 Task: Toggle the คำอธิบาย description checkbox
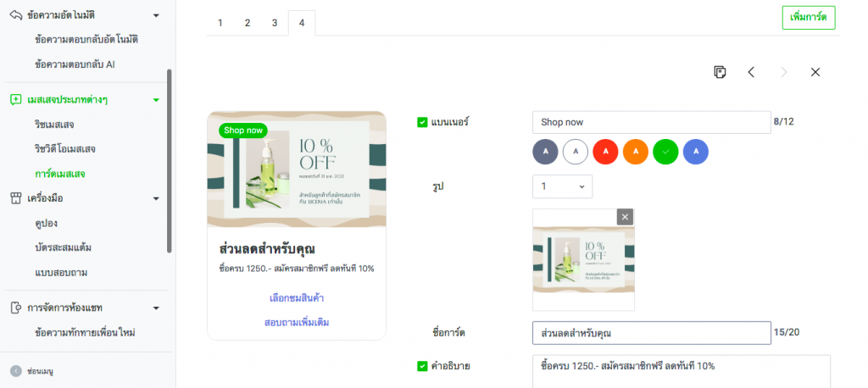tap(422, 366)
